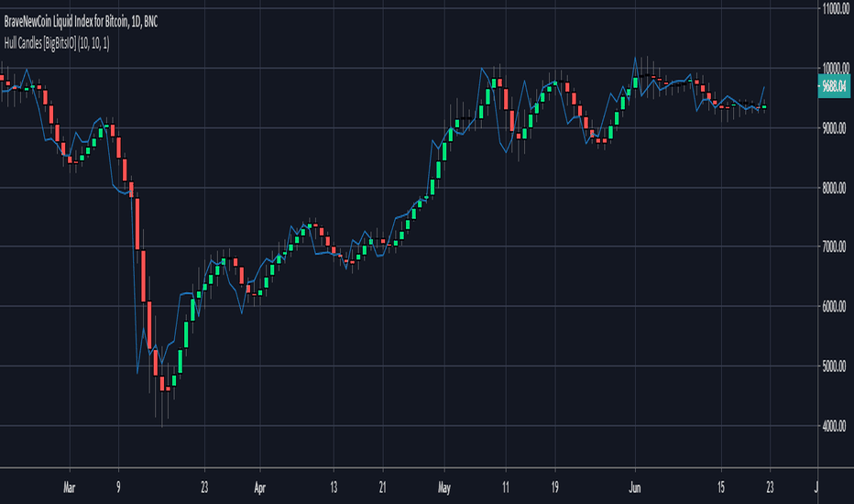Click the 6000.00 price axis label

point(835,306)
